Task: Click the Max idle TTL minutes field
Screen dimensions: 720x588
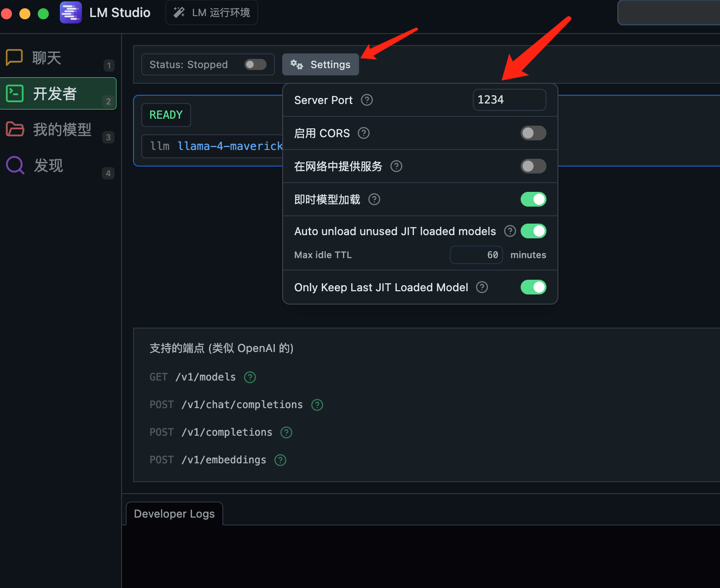Action: (x=476, y=255)
